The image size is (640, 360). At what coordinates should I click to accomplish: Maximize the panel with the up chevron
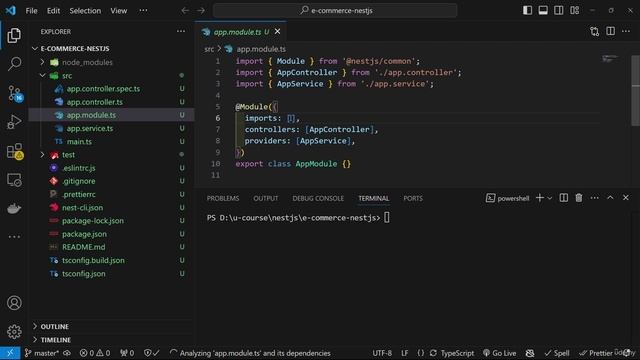pos(610,198)
